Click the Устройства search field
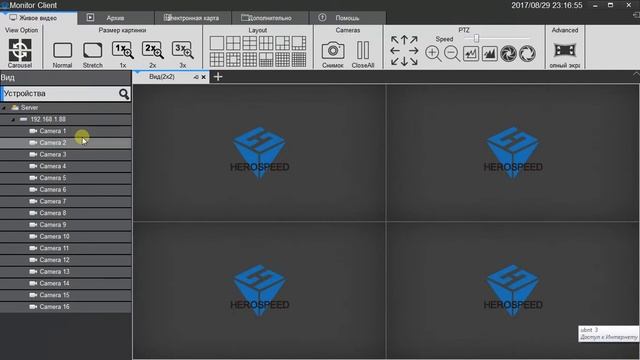Viewport: 640px width, 360px height. (x=60, y=93)
